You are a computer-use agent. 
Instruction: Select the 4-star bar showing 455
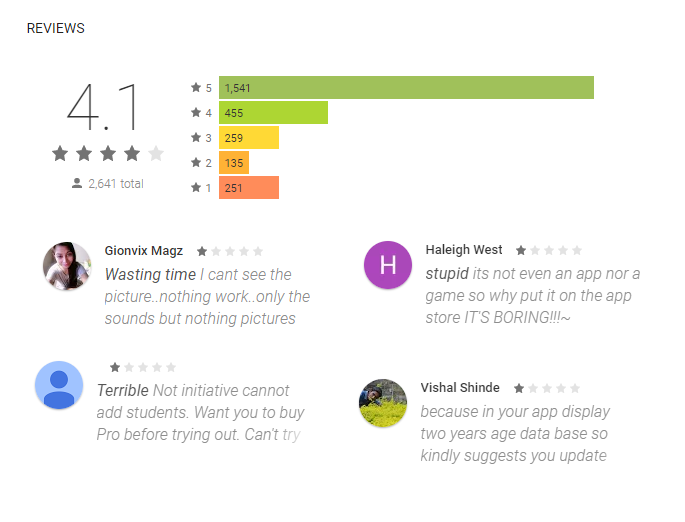(x=273, y=113)
